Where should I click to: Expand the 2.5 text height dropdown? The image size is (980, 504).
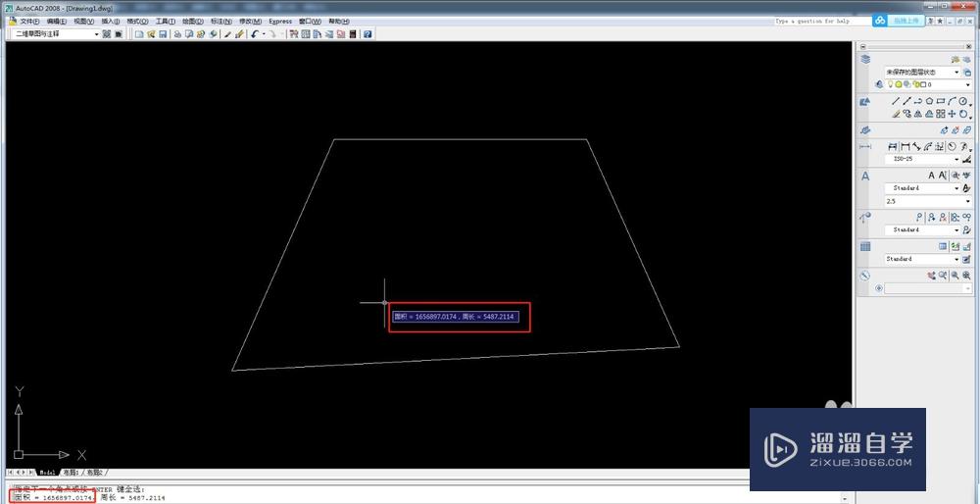(x=968, y=201)
